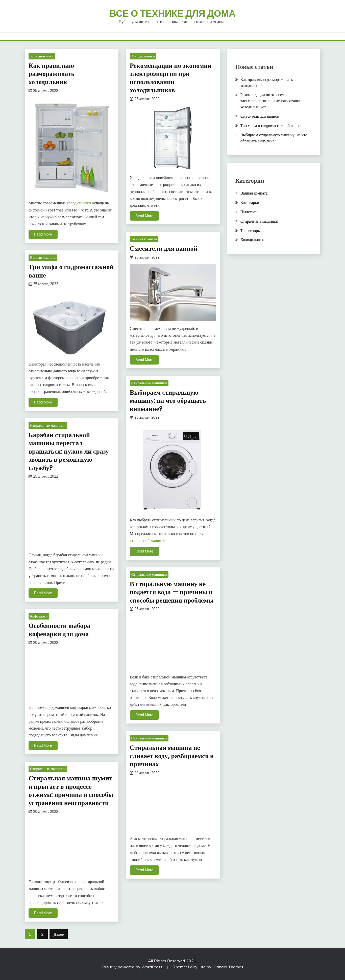Visit the 'Candid Themes' footer link
The height and width of the screenshot is (980, 345).
[229, 967]
